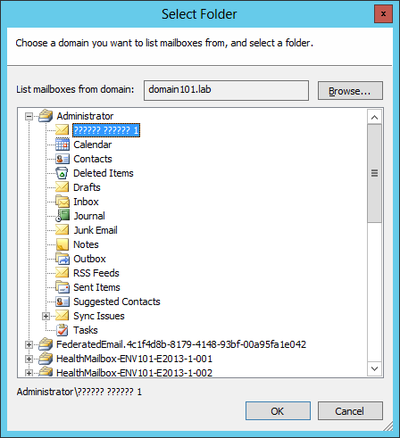This screenshot has height=438, width=400.
Task: Click the Browse... button
Action: 350,90
